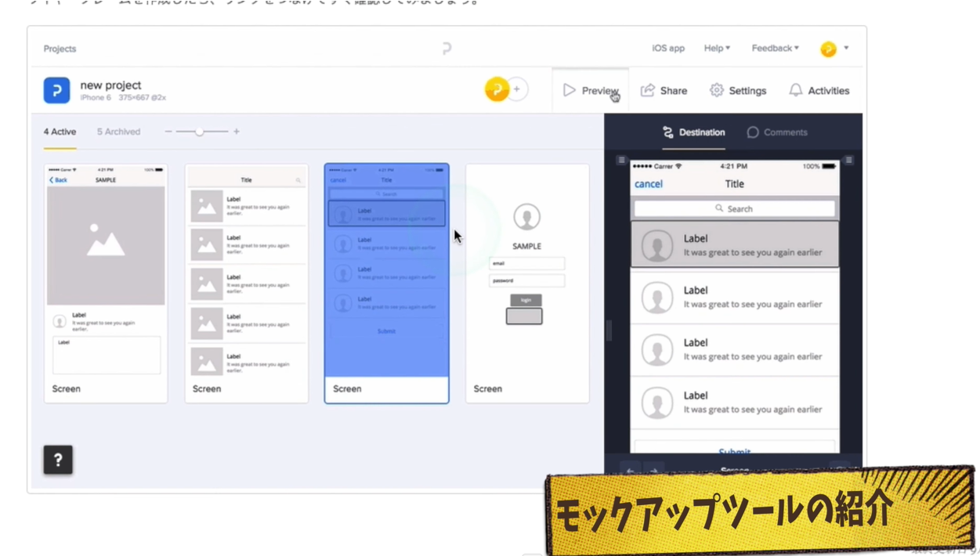The width and height of the screenshot is (980, 556).
Task: Click the zoom in plus icon
Action: click(x=237, y=132)
